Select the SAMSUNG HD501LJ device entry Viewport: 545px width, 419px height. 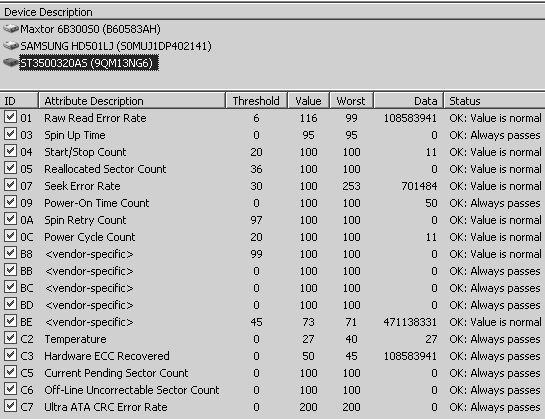click(116, 46)
